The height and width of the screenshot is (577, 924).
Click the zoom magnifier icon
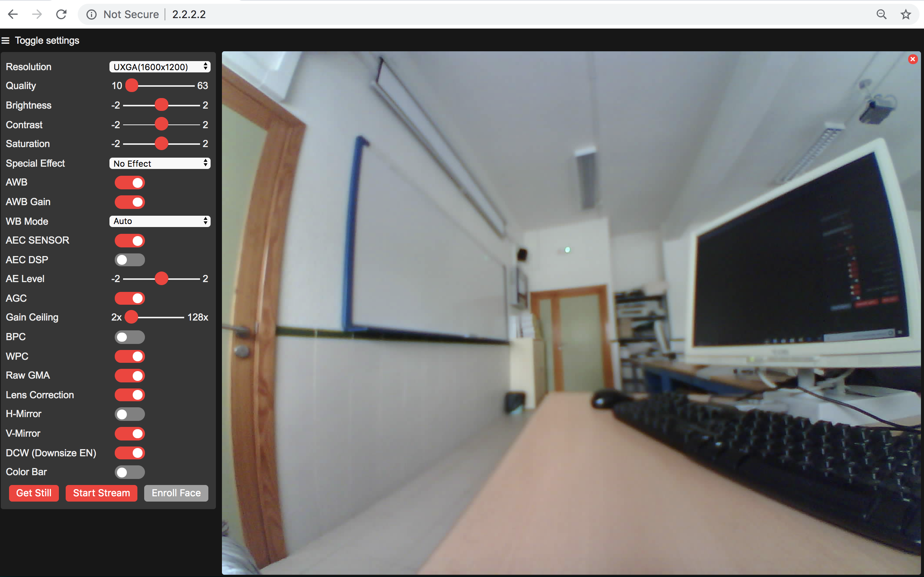[881, 14]
